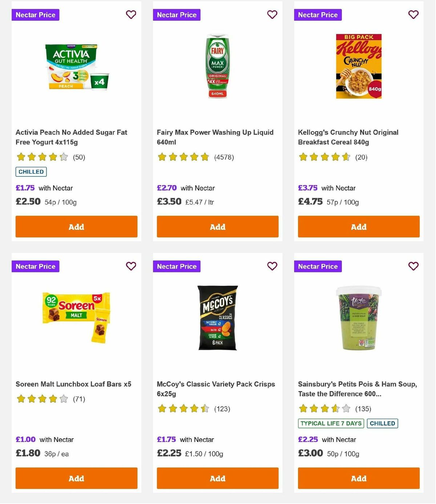Click the Nectar Price badge on Fairy washing up liquid

pos(177,15)
